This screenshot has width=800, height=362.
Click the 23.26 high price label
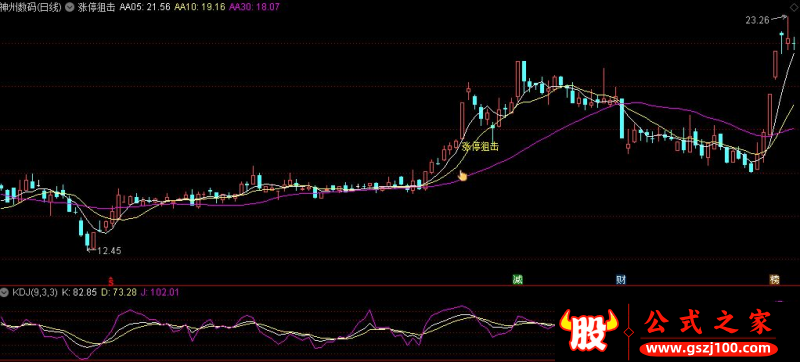point(757,21)
